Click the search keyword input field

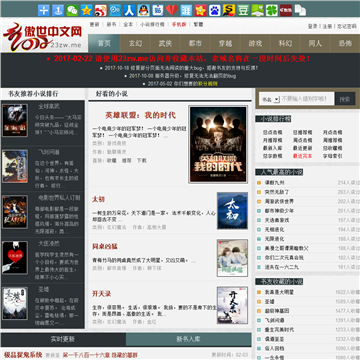(307, 99)
